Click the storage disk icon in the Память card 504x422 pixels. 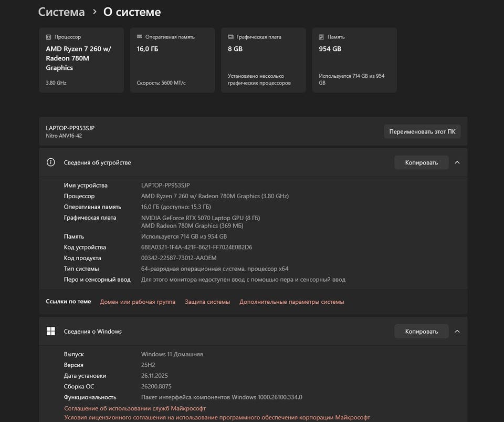coord(321,37)
